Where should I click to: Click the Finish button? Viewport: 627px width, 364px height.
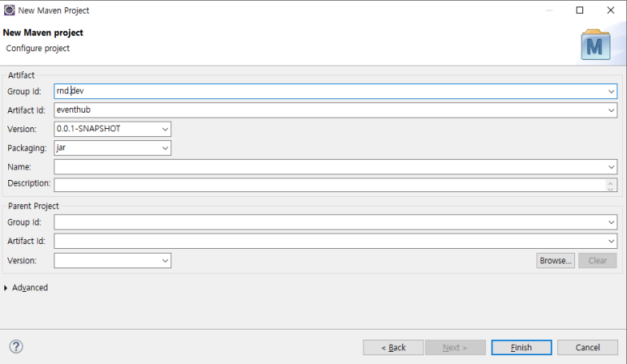pyautogui.click(x=522, y=348)
